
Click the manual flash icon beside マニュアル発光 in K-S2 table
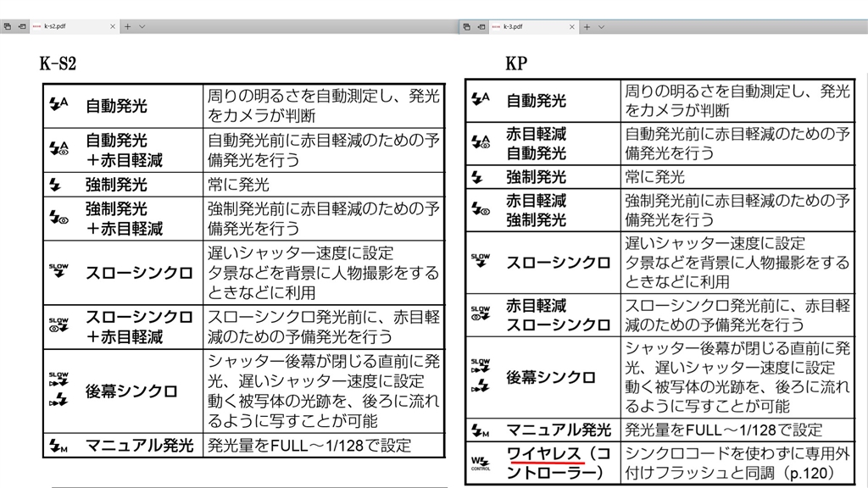[x=58, y=446]
